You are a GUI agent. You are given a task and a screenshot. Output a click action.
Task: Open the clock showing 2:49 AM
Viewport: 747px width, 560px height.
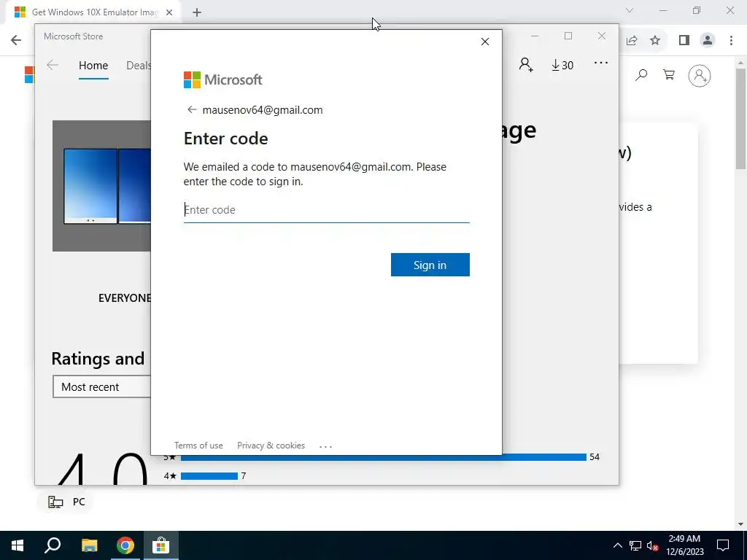(x=684, y=545)
